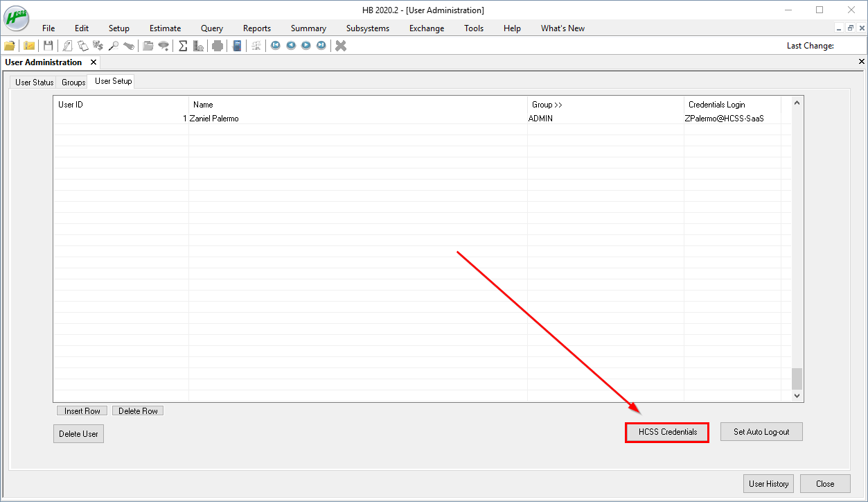
Task: Click the magnifying glass search icon
Action: [x=114, y=46]
